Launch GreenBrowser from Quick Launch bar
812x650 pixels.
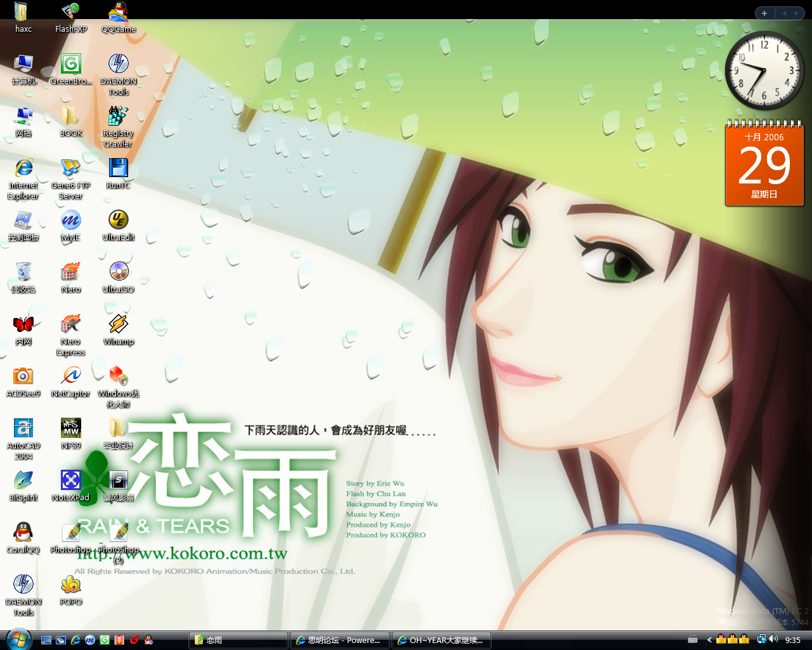click(x=105, y=640)
